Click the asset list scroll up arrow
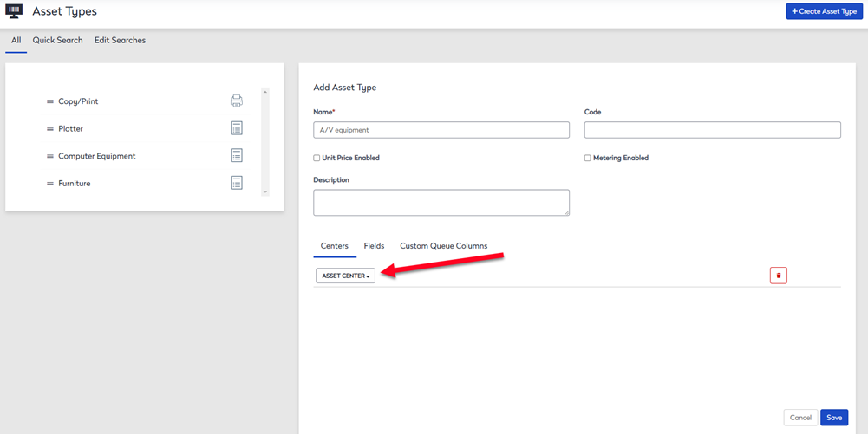Image resolution: width=868 pixels, height=435 pixels. point(265,91)
